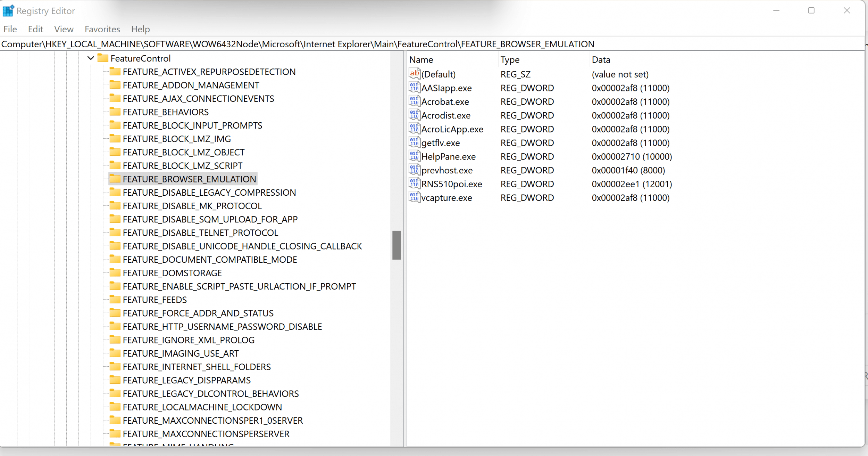Click folder icon of FEATURE_LOCALMACHINE_LOCKDOWN
Viewport: 868px width, 456px height.
point(115,407)
